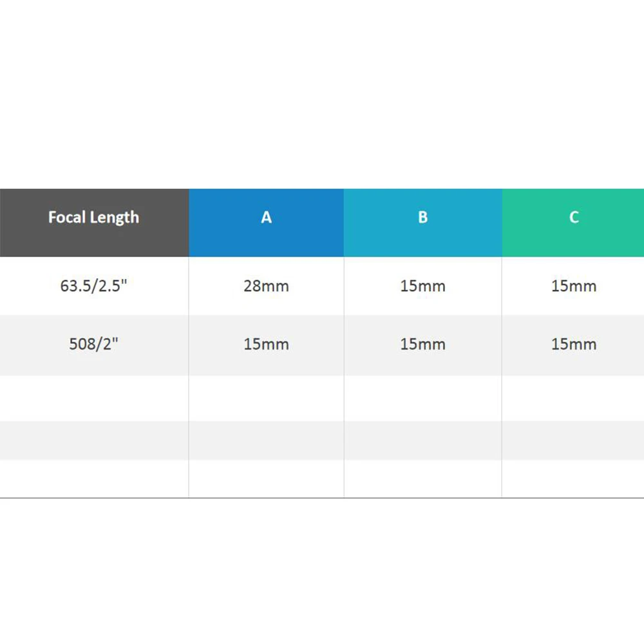Select the column C header

pos(573,223)
